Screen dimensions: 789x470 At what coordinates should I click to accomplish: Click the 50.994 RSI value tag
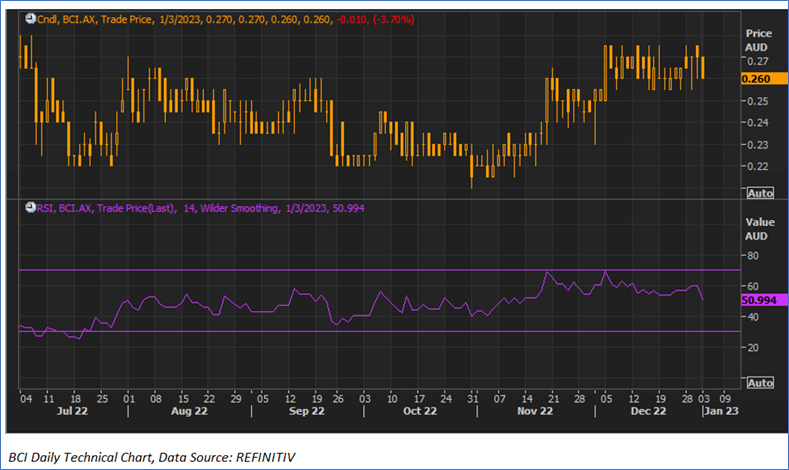click(x=764, y=300)
